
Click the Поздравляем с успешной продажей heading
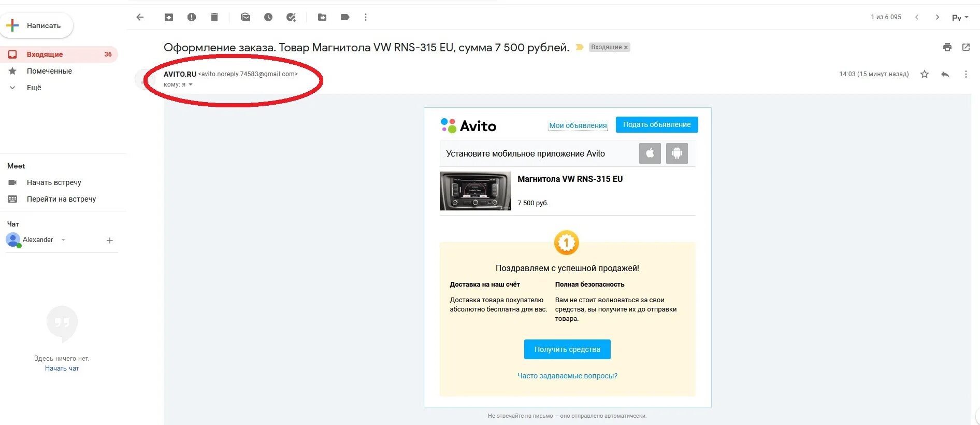coord(567,268)
